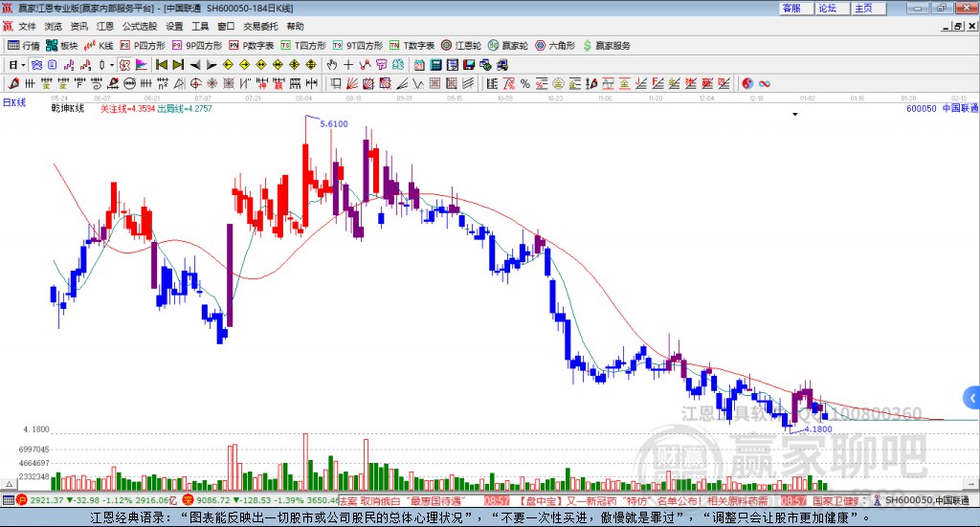Select the P四方形 square tool
The height and width of the screenshot is (527, 980).
click(x=143, y=46)
